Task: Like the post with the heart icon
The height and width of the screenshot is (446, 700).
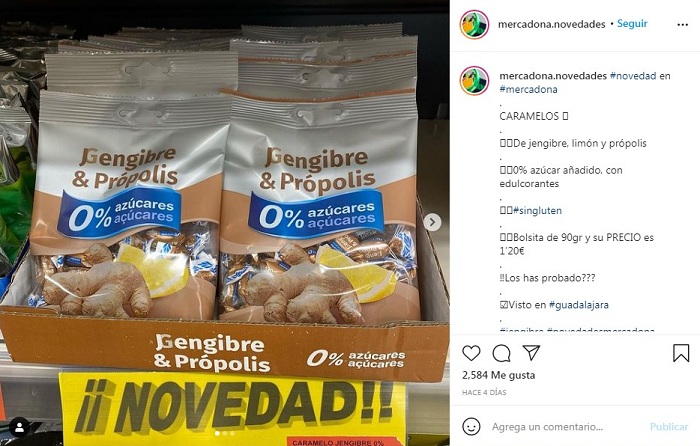Action: [471, 353]
